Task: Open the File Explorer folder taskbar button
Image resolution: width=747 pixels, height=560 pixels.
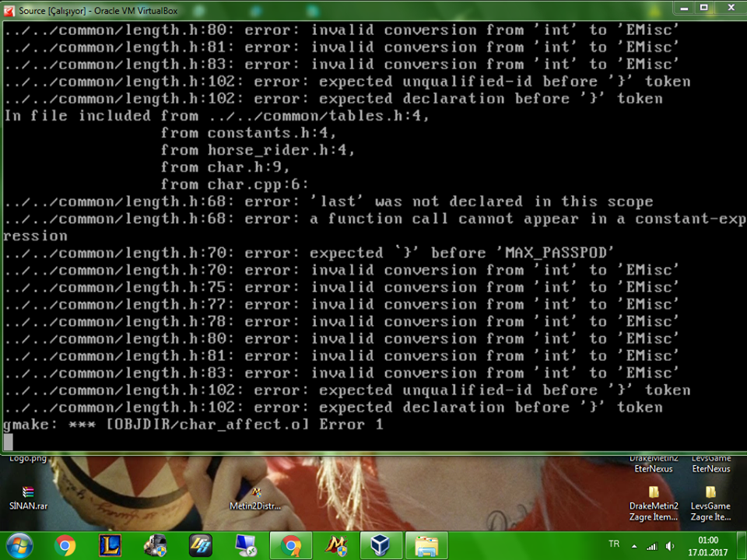Action: 426,546
